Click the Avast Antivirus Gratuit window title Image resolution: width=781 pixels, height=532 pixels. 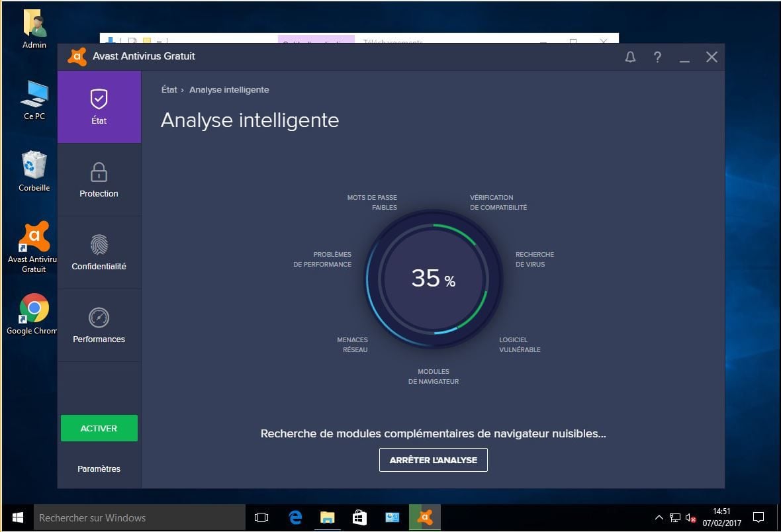tap(144, 56)
